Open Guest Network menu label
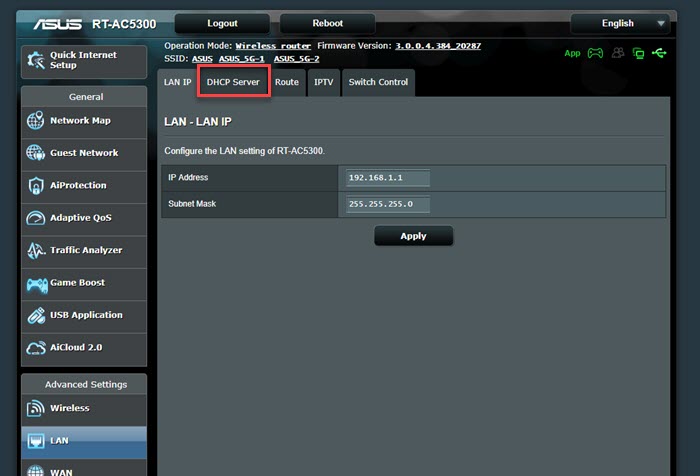This screenshot has width=700, height=476. coord(84,153)
